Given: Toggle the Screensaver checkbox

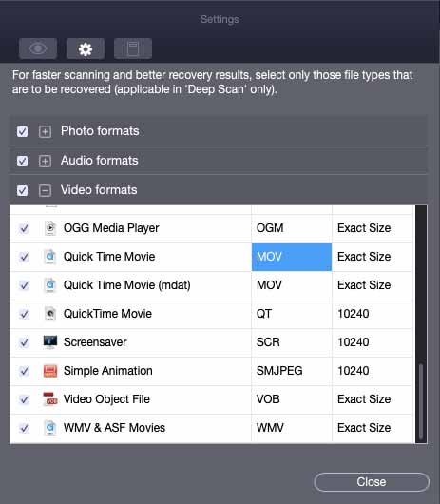Looking at the screenshot, I should click(x=24, y=342).
